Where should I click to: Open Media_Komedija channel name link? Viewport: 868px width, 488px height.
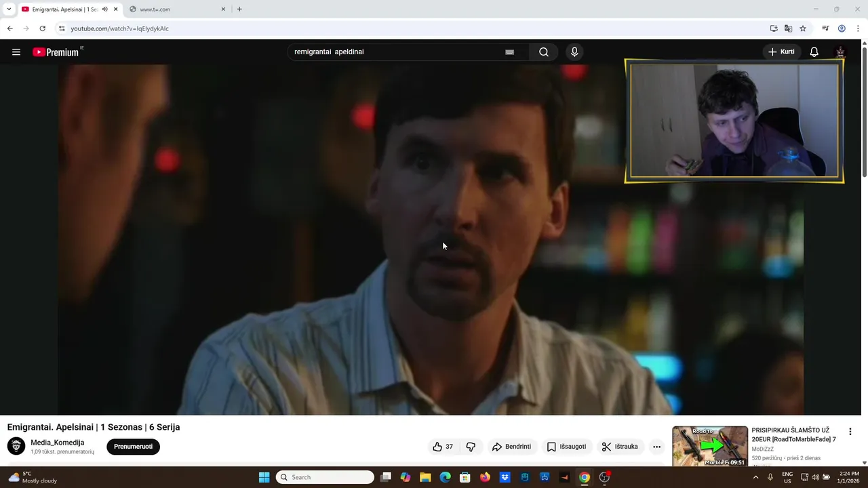coord(58,443)
